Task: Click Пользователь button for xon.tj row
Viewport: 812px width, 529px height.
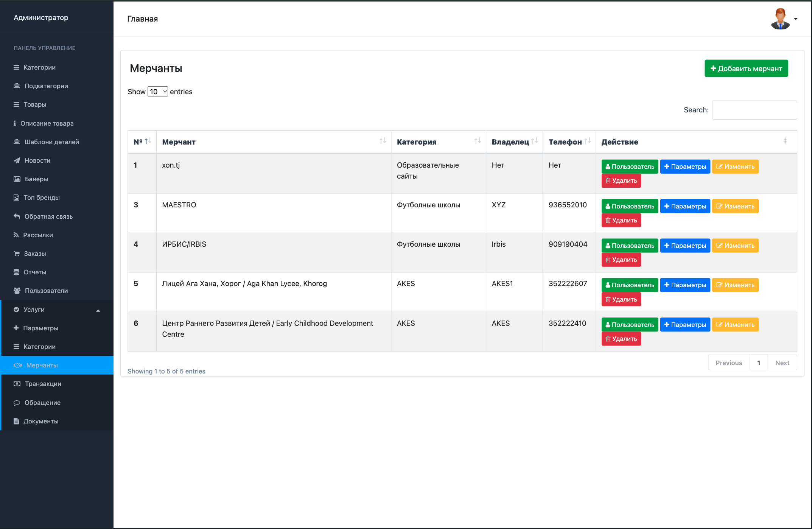Action: pos(630,166)
